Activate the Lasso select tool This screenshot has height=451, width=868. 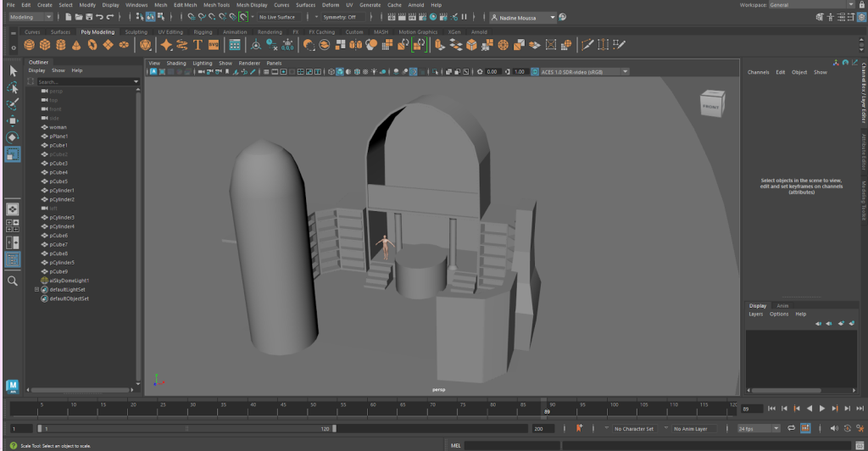pos(13,87)
